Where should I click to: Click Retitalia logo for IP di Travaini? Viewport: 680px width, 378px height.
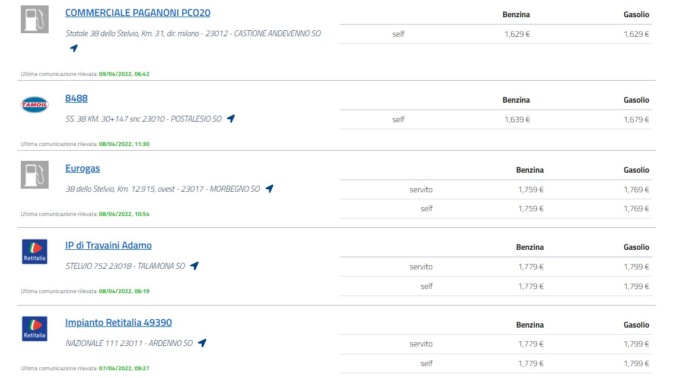pyautogui.click(x=35, y=251)
